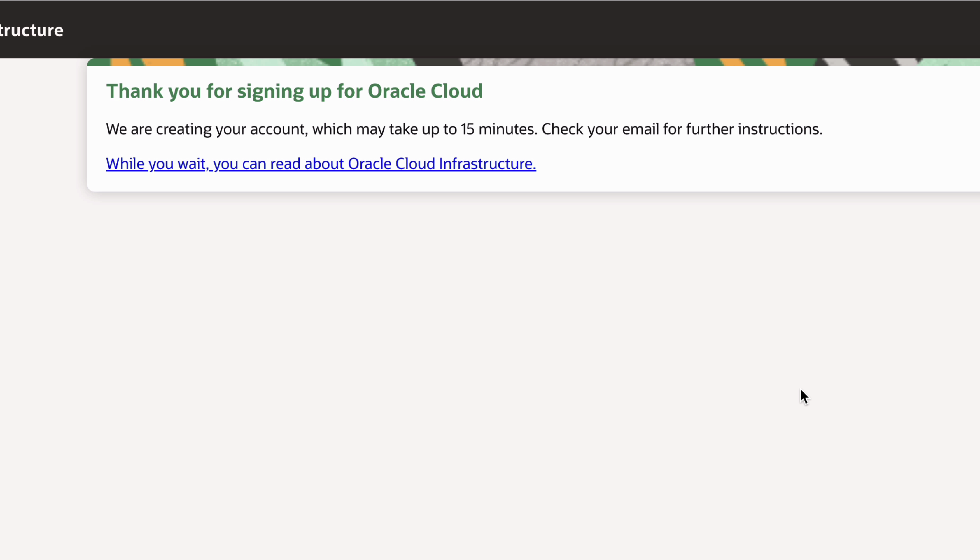980x560 pixels.
Task: Click the partial "tructure" title in the header
Action: 32,30
